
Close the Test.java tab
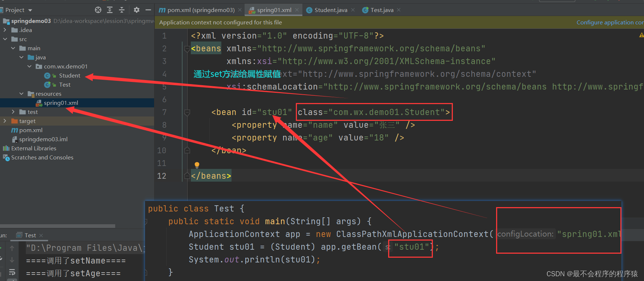pos(399,10)
